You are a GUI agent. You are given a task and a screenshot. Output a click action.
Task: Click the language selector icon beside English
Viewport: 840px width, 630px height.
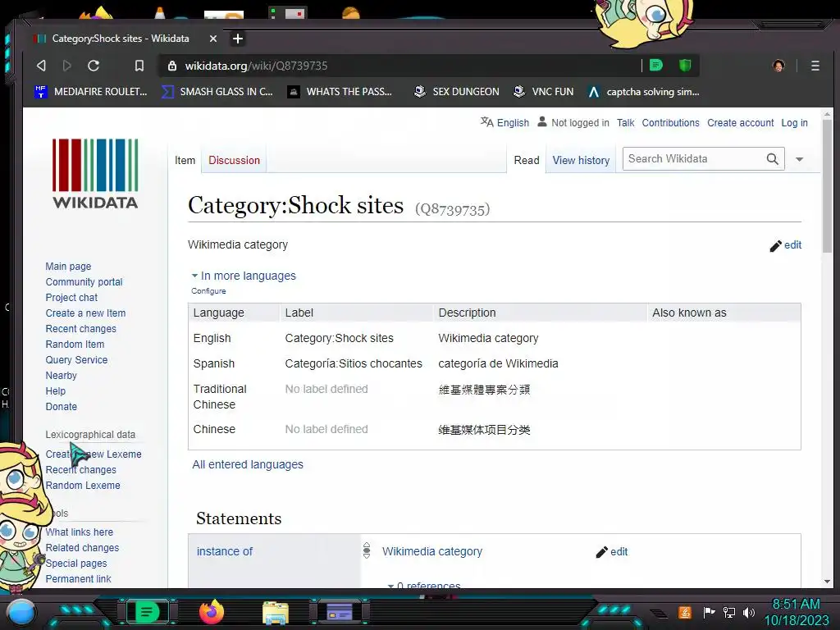point(486,122)
